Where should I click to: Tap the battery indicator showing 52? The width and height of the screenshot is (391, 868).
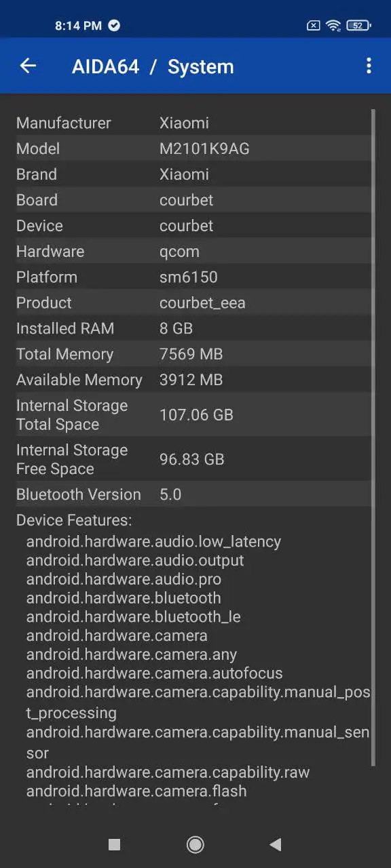point(358,26)
